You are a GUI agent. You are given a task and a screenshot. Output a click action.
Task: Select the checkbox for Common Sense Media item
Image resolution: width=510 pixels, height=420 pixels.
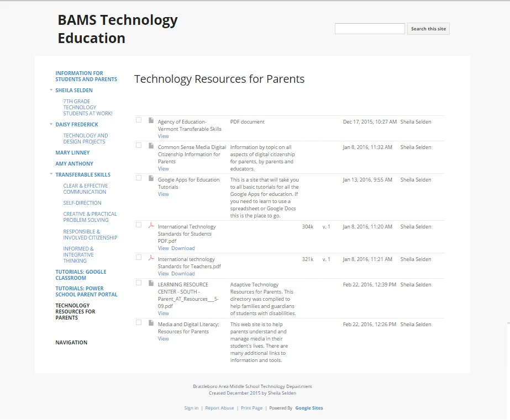pos(139,145)
